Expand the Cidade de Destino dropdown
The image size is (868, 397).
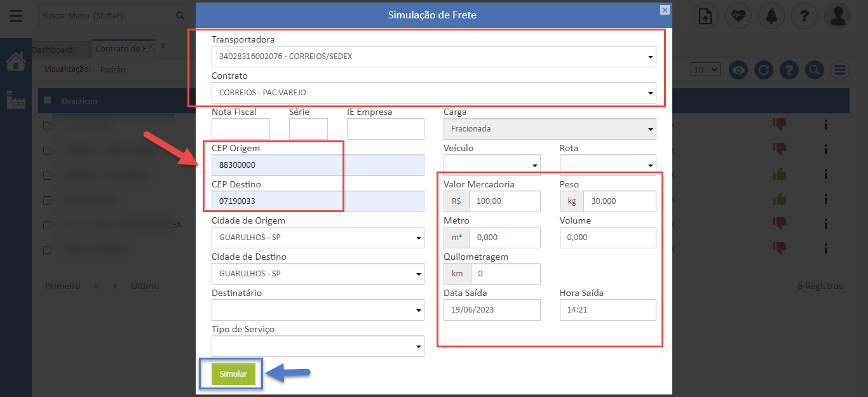point(318,274)
